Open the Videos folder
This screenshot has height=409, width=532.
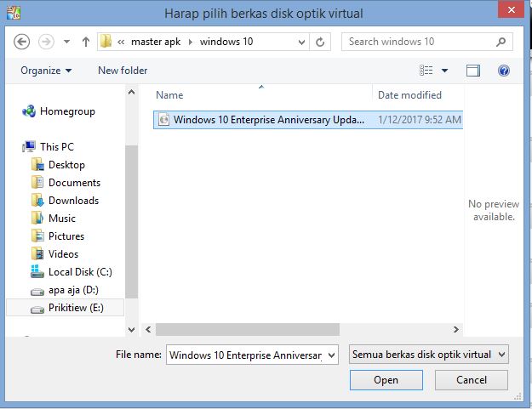pos(63,254)
